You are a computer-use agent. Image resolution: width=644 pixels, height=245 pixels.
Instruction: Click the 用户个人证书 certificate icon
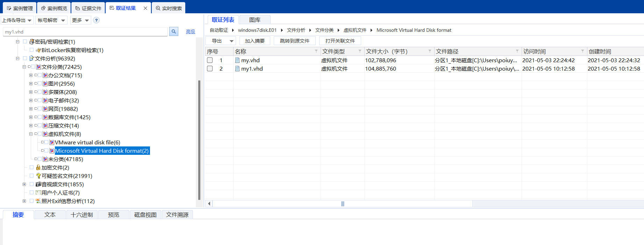tap(38, 193)
